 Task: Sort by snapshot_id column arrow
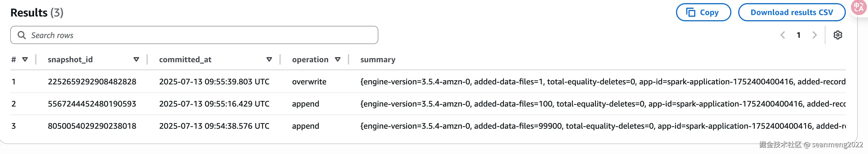136,59
